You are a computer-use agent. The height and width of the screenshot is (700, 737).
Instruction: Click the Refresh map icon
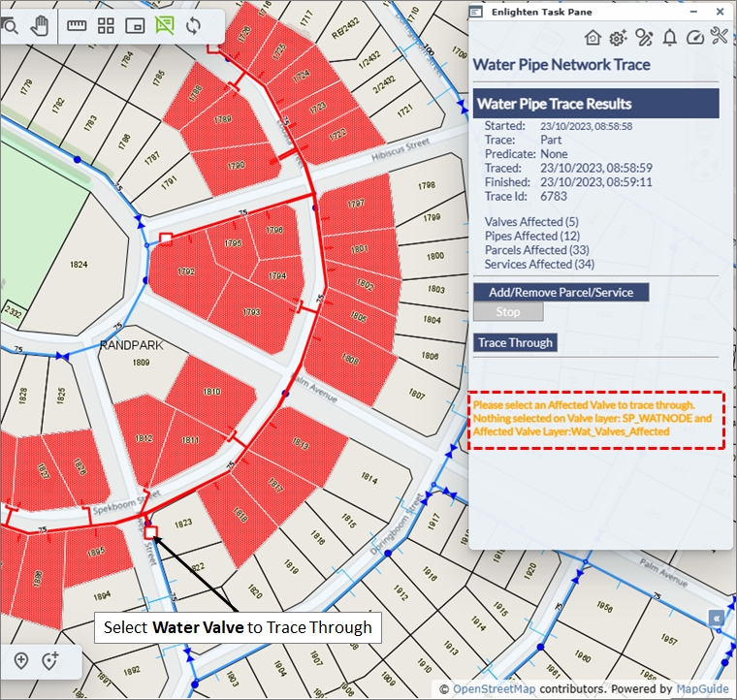[x=194, y=26]
